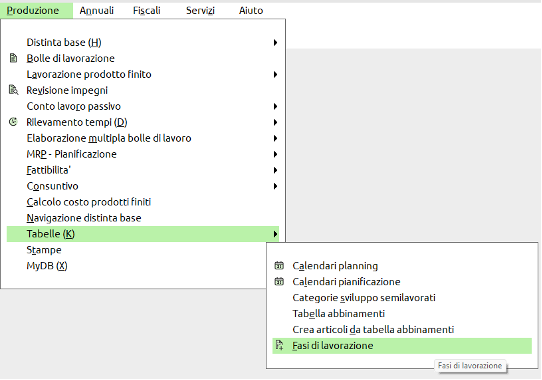This screenshot has height=380, width=542.
Task: Expand the MRP - Pianificazione arrow
Action: coord(275,154)
